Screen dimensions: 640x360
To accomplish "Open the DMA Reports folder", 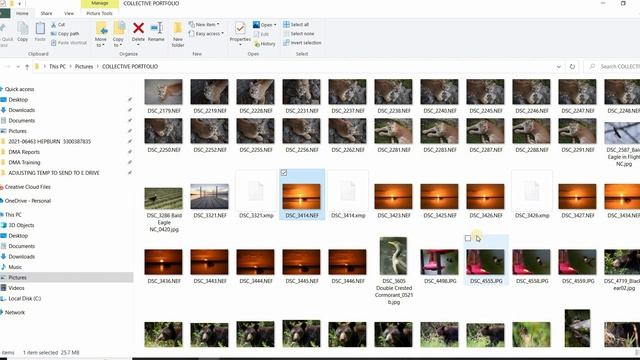I will coord(24,152).
